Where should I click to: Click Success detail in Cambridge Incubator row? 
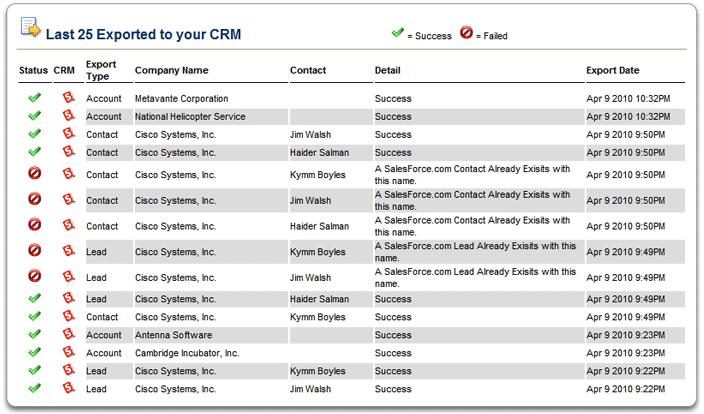coord(393,353)
